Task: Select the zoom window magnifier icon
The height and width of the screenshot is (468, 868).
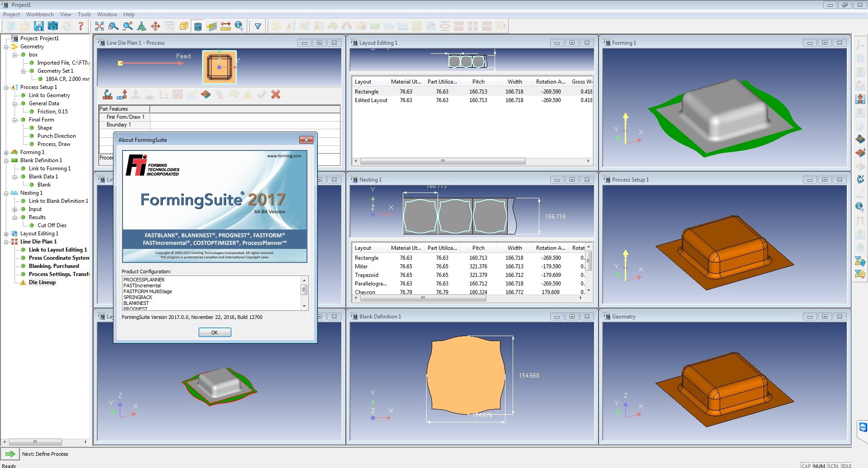Action: tap(113, 26)
